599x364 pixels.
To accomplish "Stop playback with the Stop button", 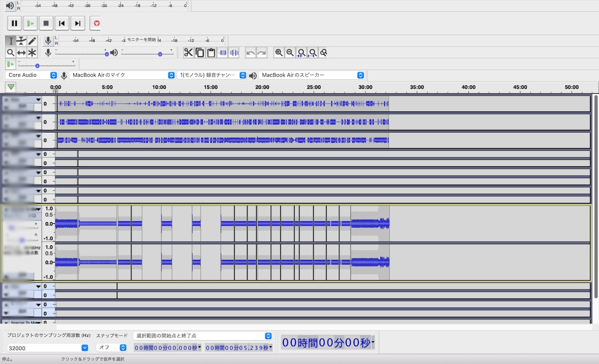I will [46, 23].
